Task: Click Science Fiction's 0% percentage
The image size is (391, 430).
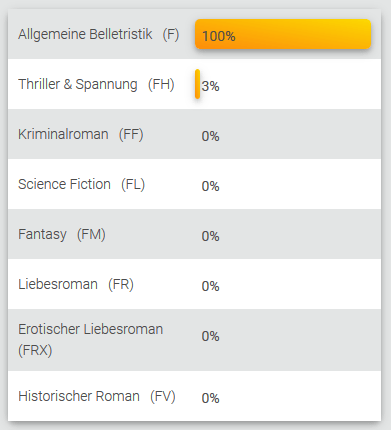Action: coord(210,186)
